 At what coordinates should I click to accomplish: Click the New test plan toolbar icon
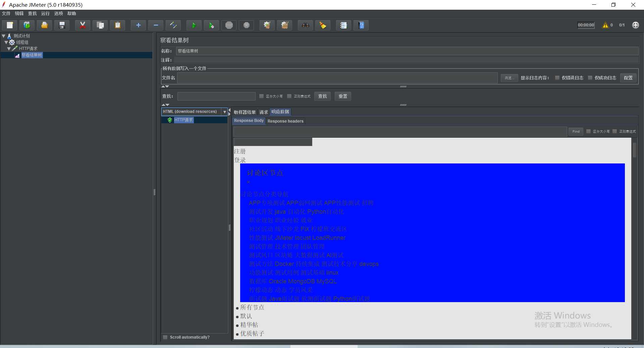tap(10, 25)
